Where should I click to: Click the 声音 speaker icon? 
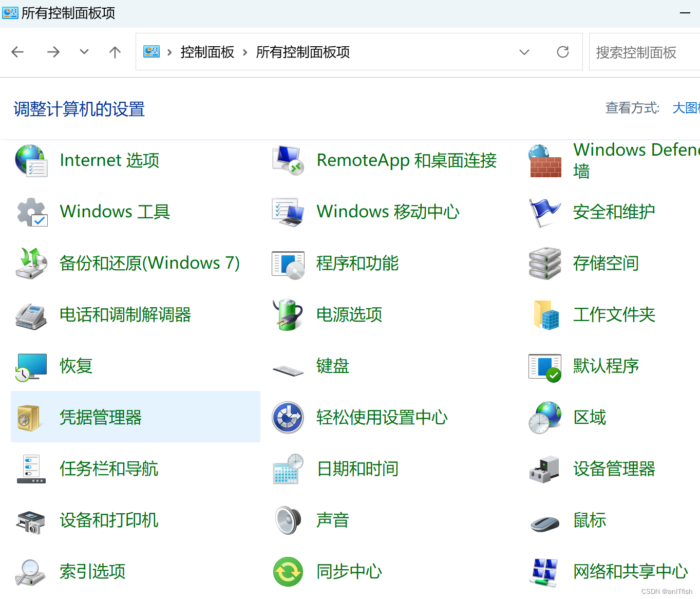288,520
